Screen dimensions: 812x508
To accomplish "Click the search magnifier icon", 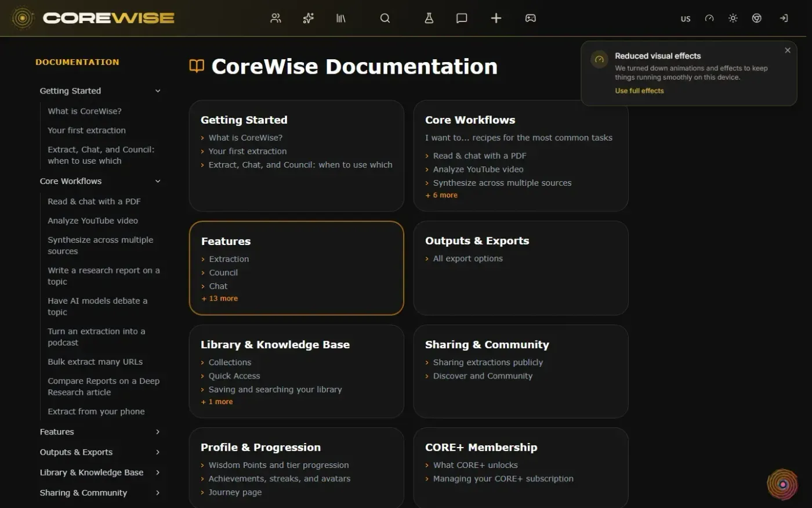I will coord(385,18).
